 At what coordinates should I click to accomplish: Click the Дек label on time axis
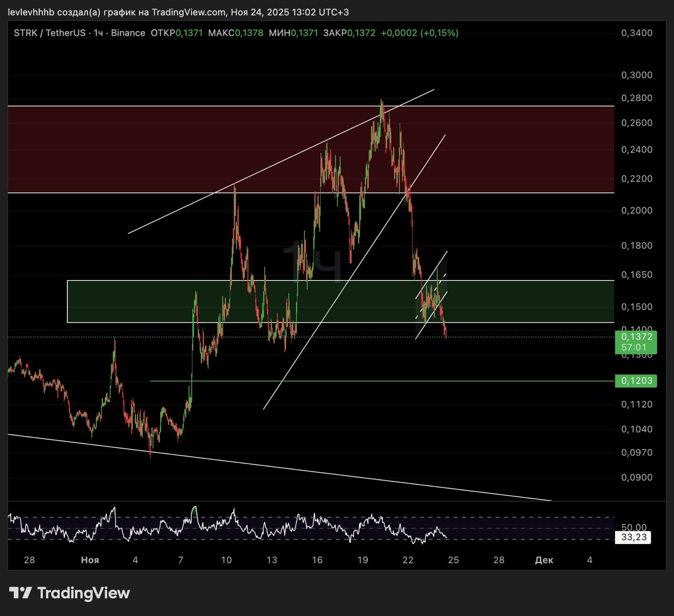tap(544, 560)
